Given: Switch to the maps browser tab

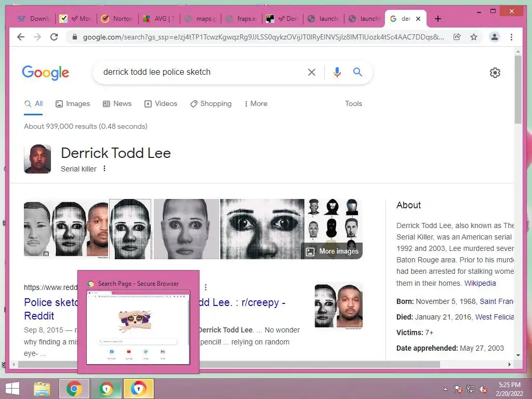Looking at the screenshot, I should point(200,19).
